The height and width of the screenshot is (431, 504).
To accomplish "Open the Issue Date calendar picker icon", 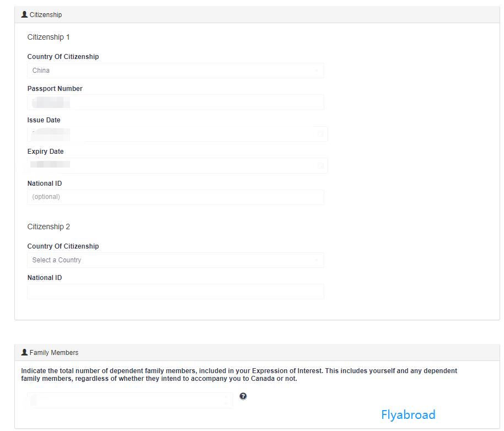I will [x=320, y=134].
